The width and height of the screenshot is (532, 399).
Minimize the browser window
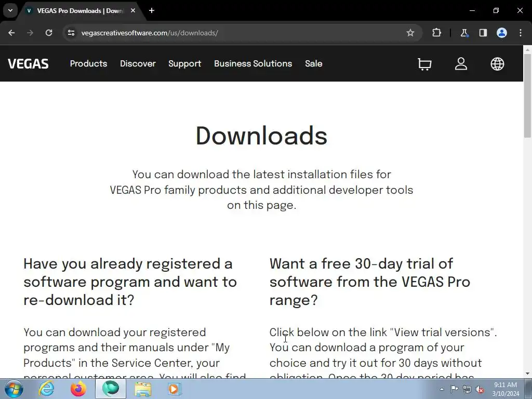(472, 10)
